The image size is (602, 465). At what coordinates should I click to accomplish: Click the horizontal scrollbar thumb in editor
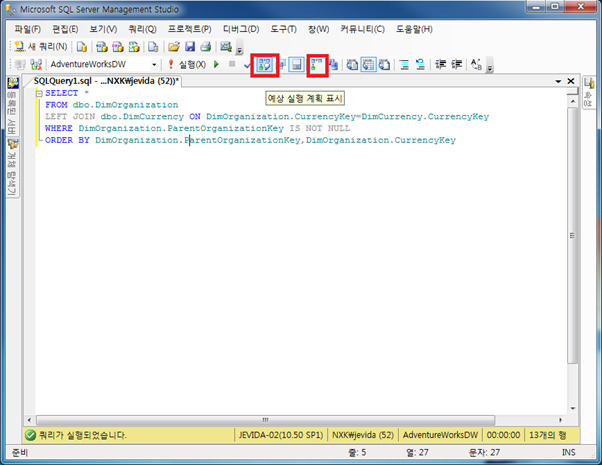click(266, 420)
